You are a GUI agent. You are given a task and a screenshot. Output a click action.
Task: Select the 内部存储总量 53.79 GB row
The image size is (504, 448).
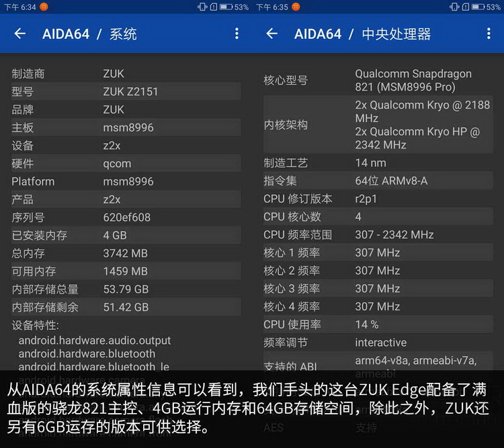click(x=126, y=289)
